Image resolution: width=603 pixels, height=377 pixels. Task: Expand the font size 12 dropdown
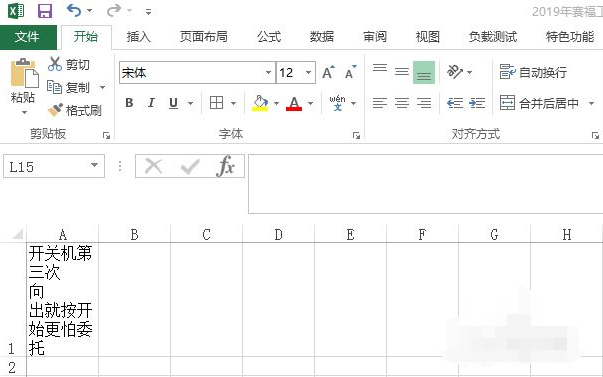[x=308, y=72]
